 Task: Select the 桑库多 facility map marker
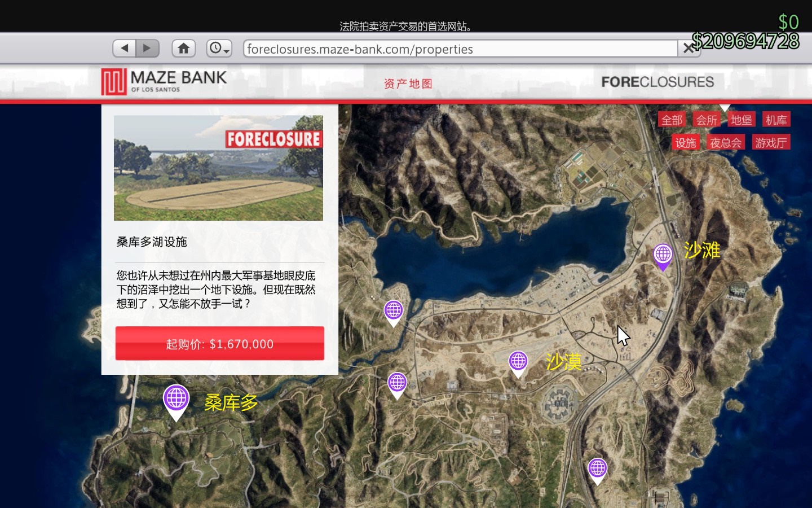(x=176, y=402)
